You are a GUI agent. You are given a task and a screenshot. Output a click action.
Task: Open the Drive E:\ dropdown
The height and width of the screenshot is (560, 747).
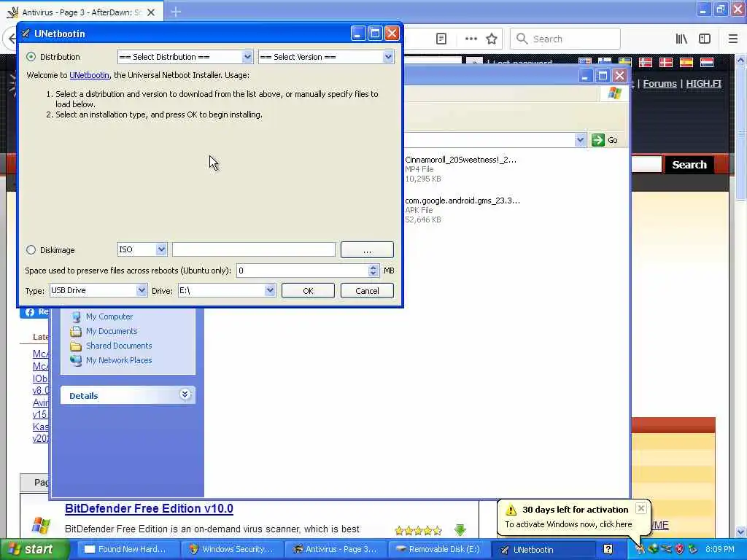(x=227, y=290)
